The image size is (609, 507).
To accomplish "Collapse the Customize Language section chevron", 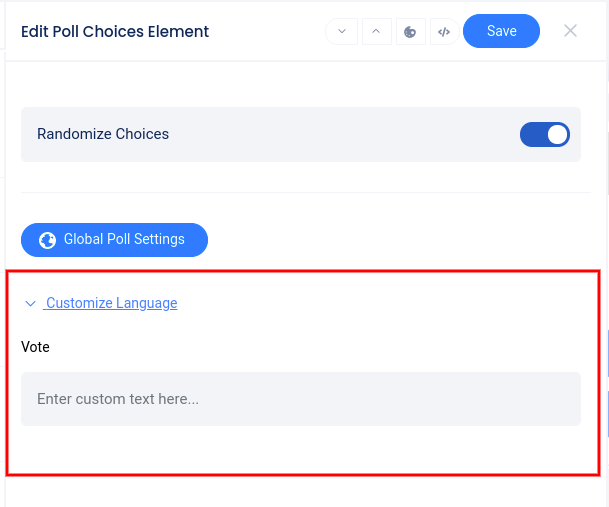I will 30,303.
